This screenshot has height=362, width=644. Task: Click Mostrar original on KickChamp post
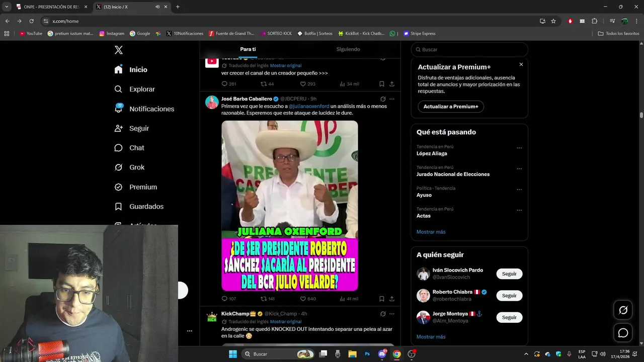(x=286, y=322)
